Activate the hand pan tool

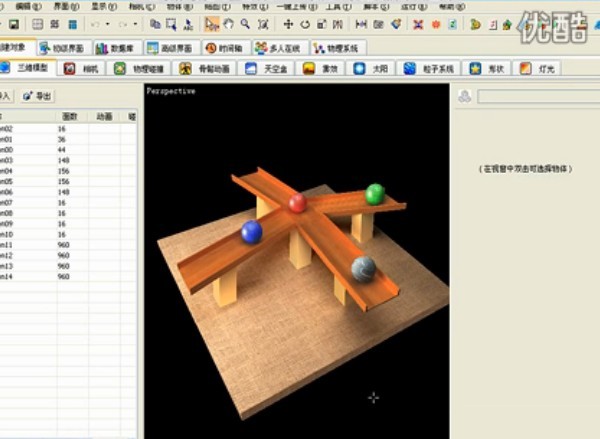229,24
